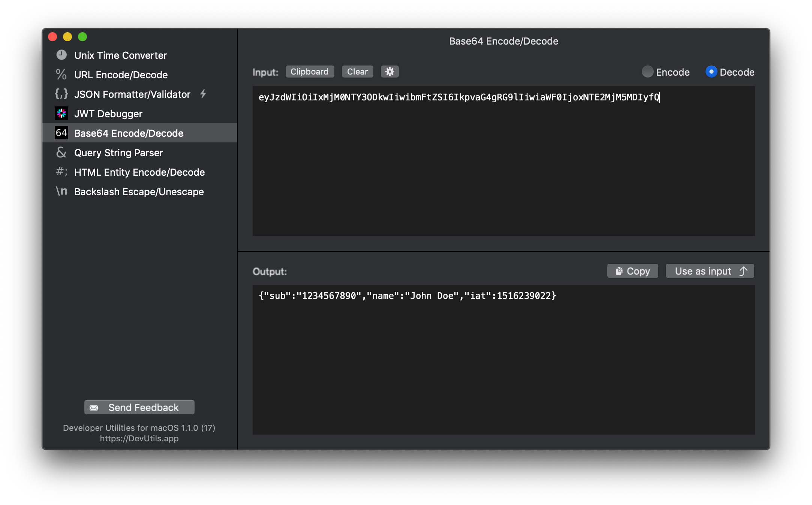Click the document icon on the Copy button
The width and height of the screenshot is (812, 505).
click(x=619, y=271)
